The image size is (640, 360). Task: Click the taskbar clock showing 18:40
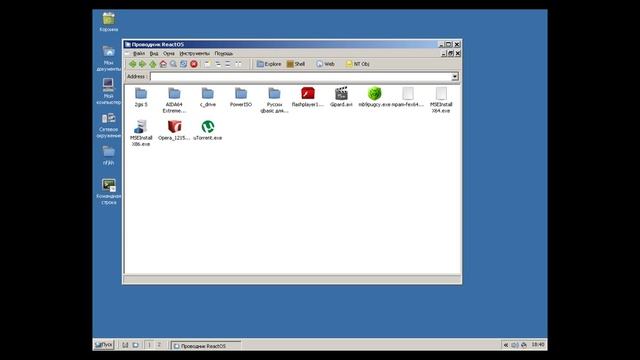(538, 345)
